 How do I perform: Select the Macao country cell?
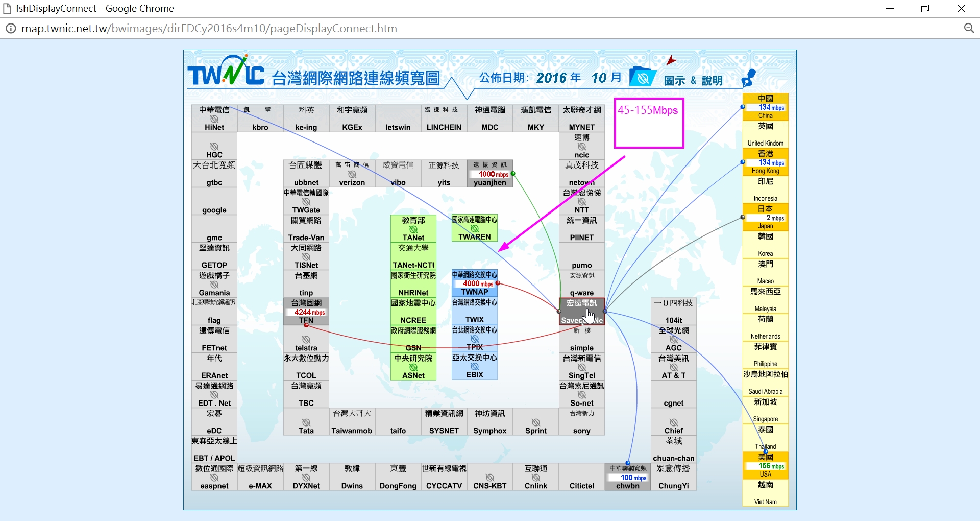(766, 272)
